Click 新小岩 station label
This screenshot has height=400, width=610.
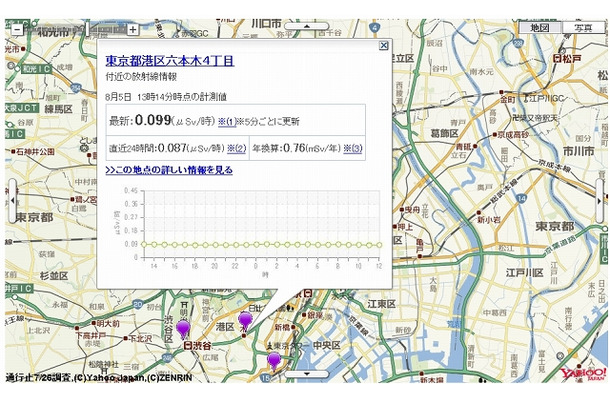point(489,220)
